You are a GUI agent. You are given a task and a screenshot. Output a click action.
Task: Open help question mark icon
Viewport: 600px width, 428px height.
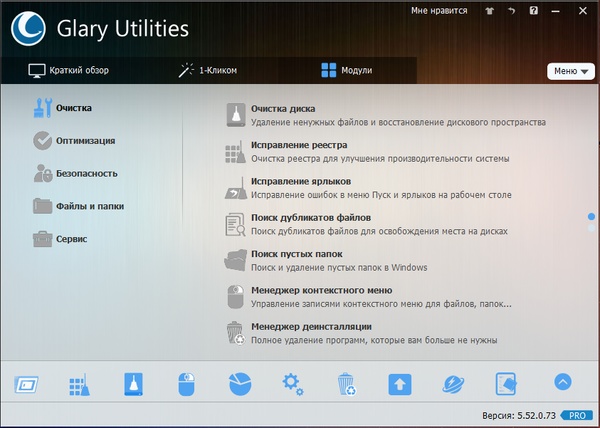point(533,11)
